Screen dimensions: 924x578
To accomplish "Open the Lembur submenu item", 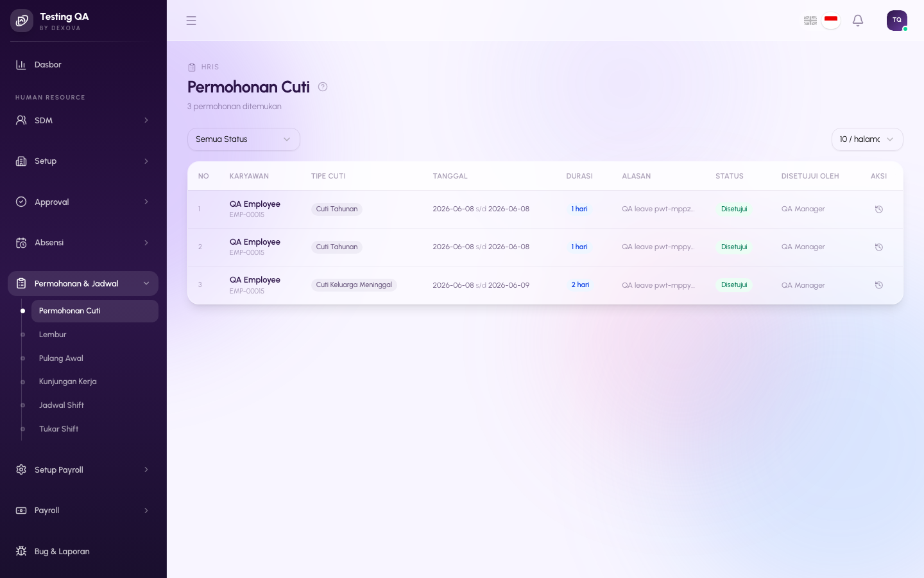I will coord(95,335).
